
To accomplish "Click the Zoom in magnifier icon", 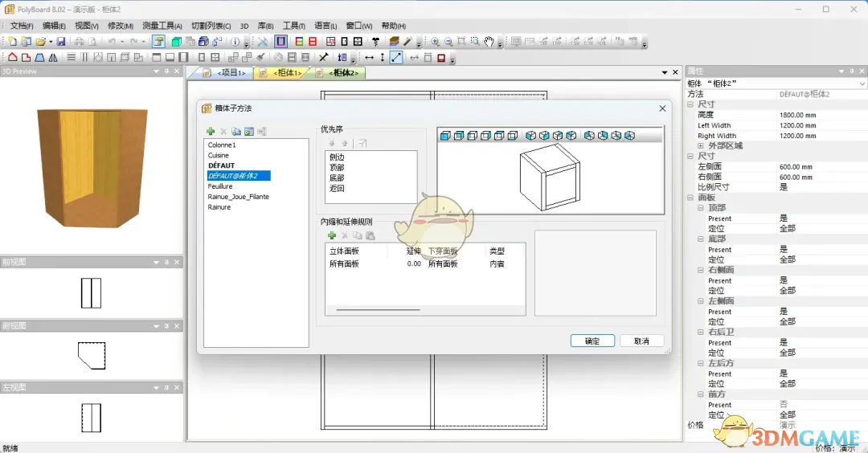I will pyautogui.click(x=435, y=42).
